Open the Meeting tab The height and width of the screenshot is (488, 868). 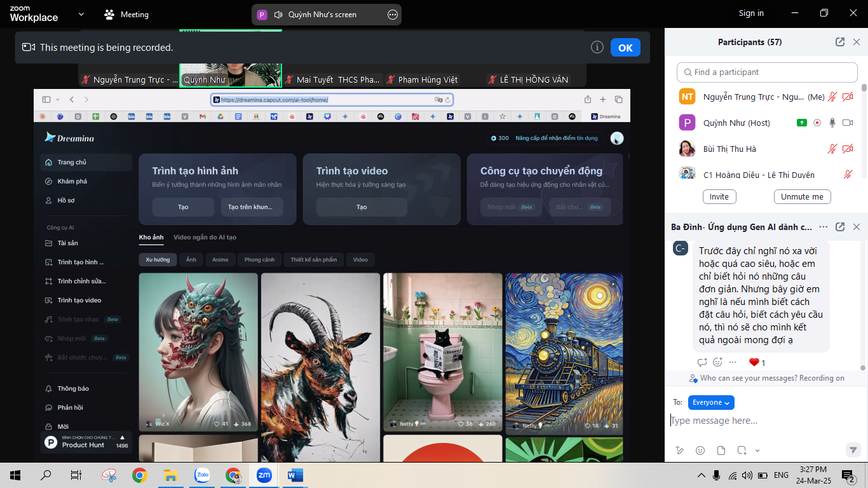[x=126, y=14]
